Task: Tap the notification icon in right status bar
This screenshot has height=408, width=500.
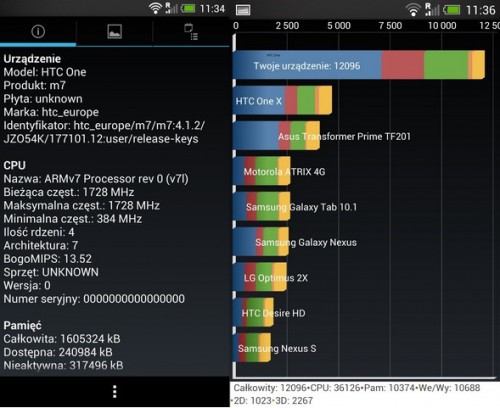Action: 243,10
